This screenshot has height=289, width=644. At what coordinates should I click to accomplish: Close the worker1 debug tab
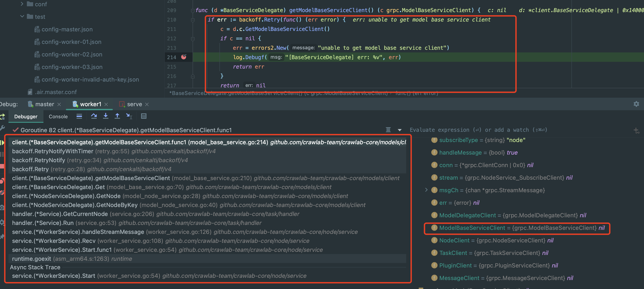point(106,104)
